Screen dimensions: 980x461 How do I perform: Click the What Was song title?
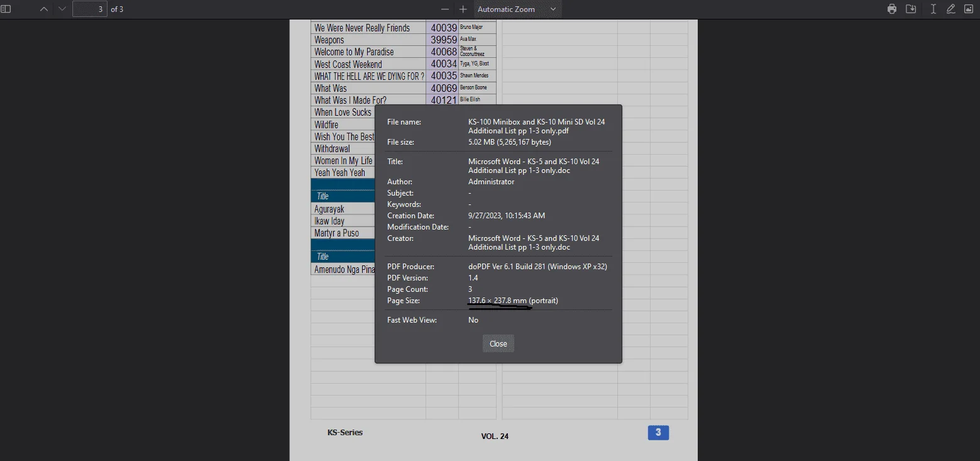pos(331,88)
